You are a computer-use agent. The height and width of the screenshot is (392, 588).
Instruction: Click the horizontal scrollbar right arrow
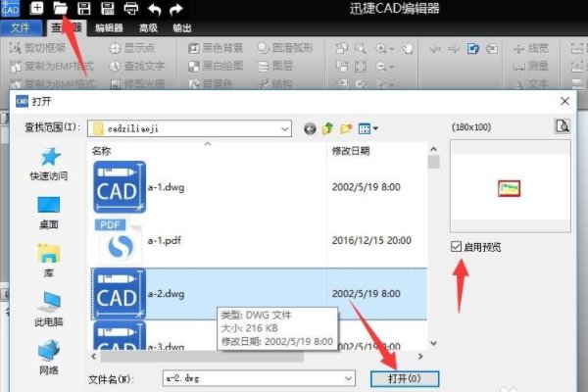tap(420, 357)
